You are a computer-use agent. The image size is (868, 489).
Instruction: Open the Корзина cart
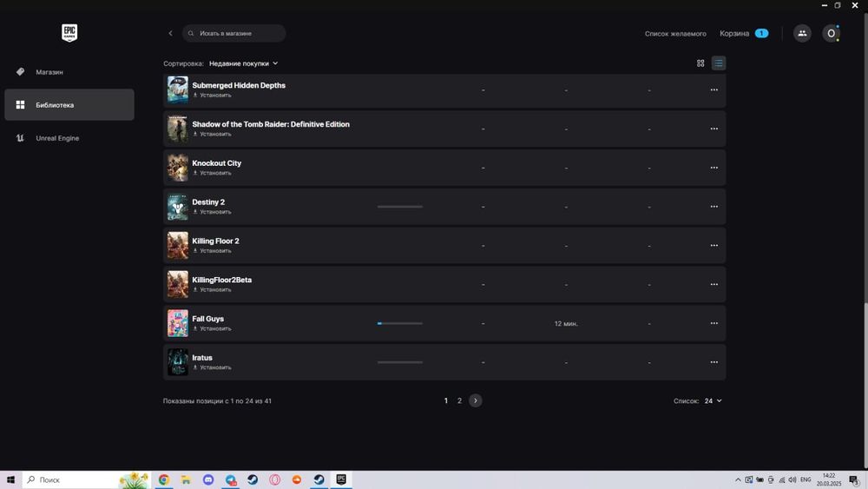coord(744,33)
